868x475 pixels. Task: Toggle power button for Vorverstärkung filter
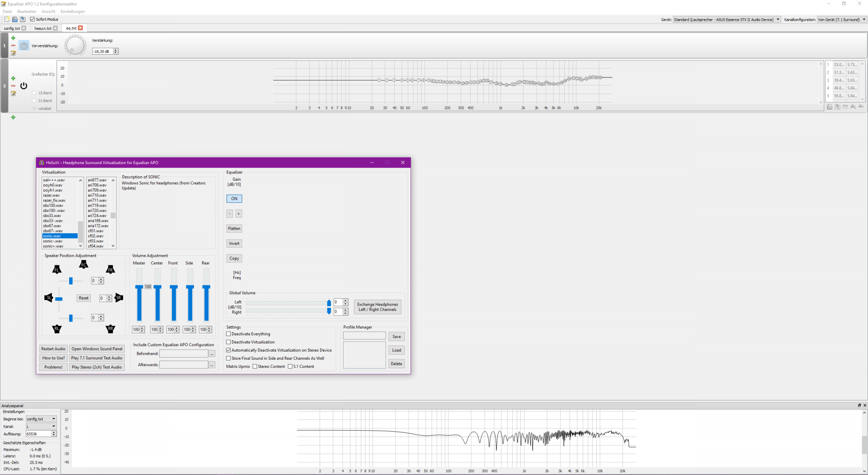[24, 46]
